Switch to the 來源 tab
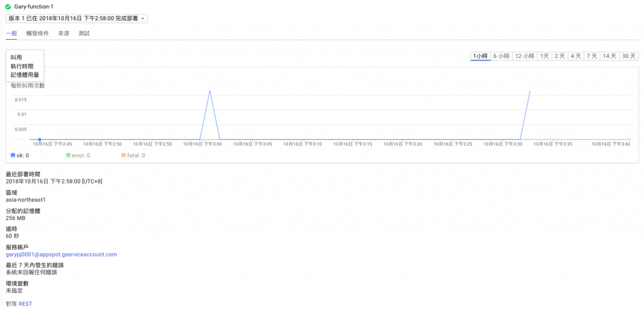This screenshot has height=310, width=644. pos(64,34)
